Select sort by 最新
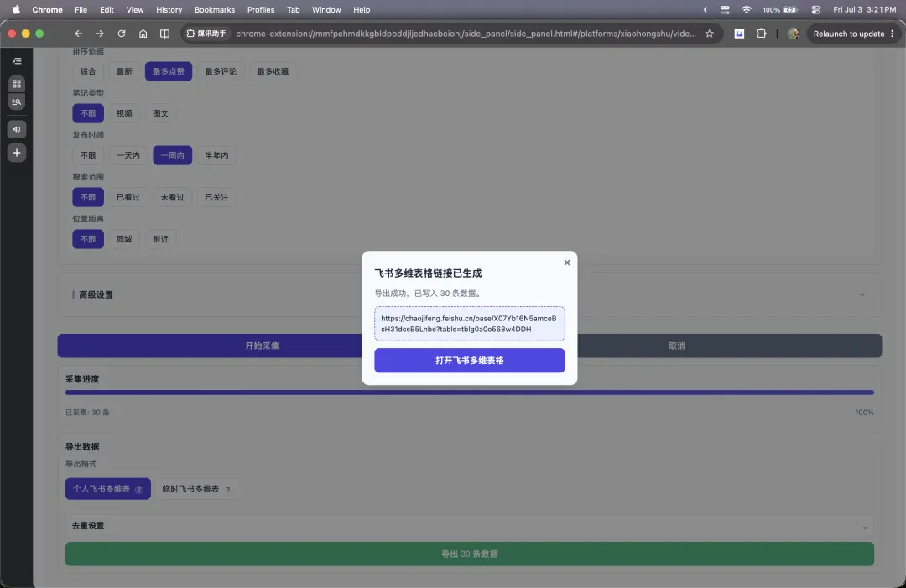Screen dimensions: 906x588 [124, 71]
